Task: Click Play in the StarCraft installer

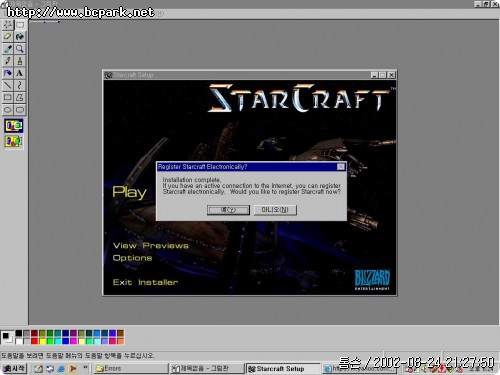Action: (x=129, y=192)
